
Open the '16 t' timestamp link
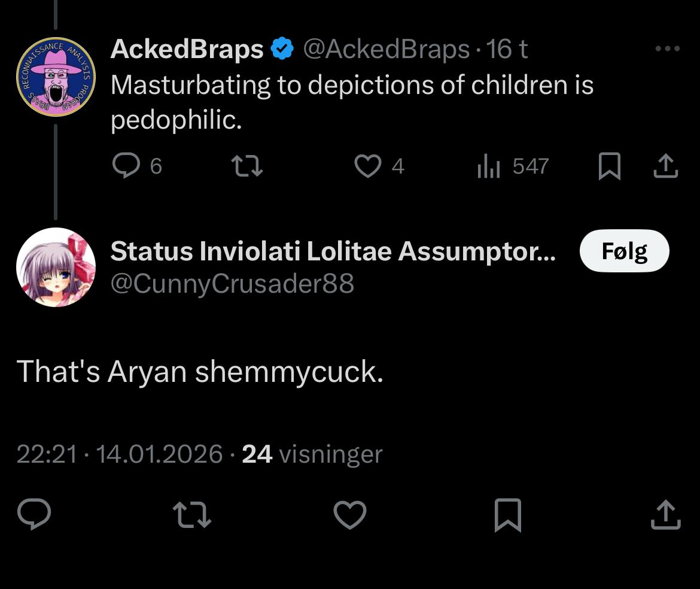point(507,49)
